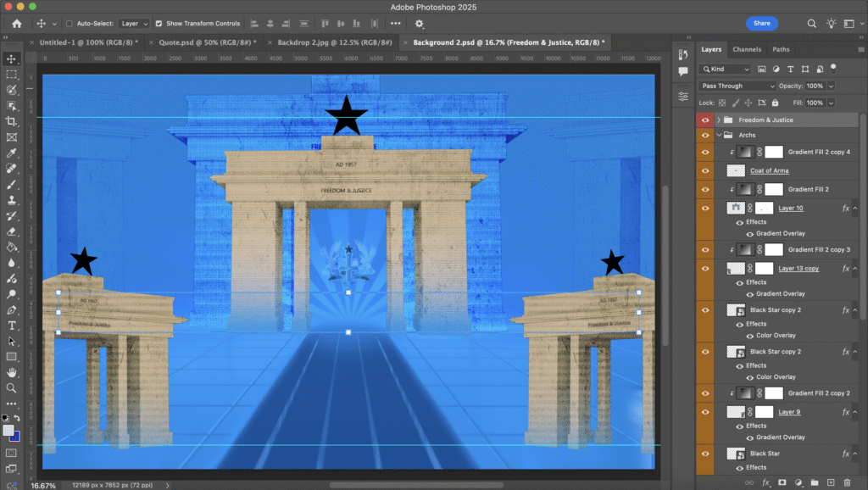Viewport: 868px width, 490px height.
Task: Add a layer mask using bottom icon
Action: (x=782, y=483)
